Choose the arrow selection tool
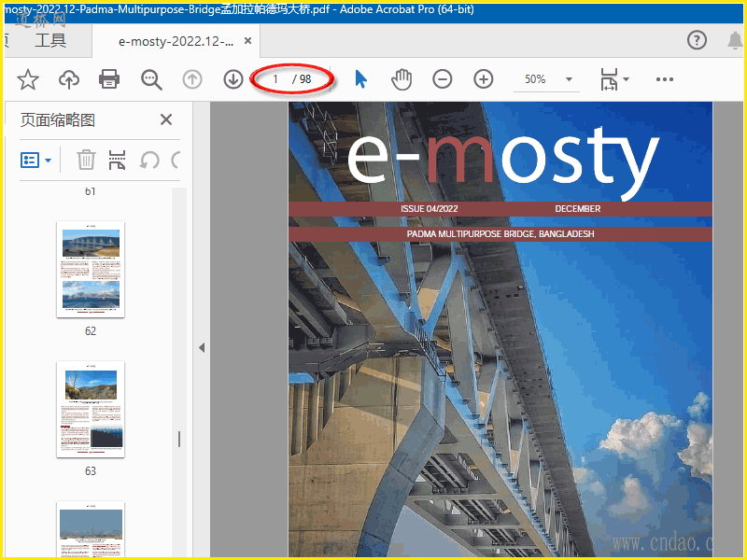The image size is (747, 560). click(361, 79)
